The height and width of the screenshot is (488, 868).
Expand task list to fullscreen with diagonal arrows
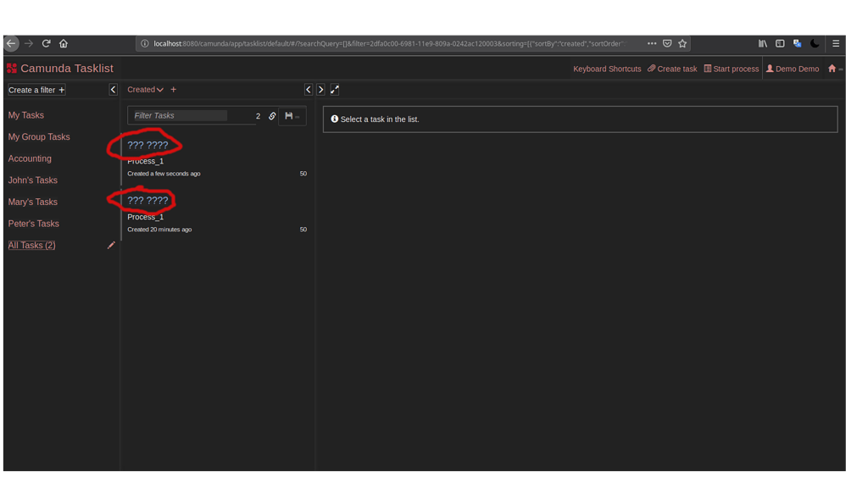click(x=336, y=89)
